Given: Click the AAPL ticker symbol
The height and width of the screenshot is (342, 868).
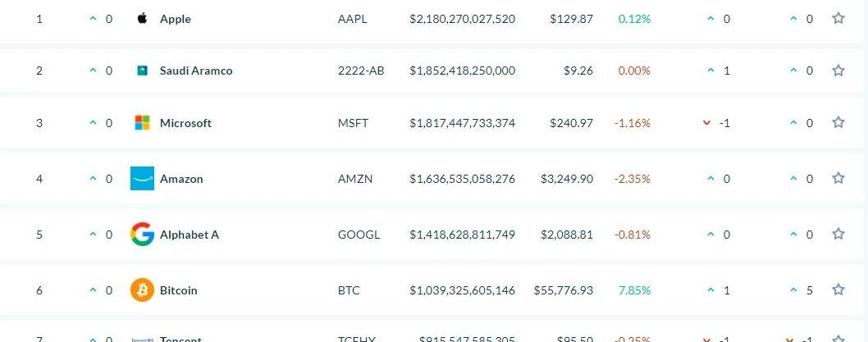Looking at the screenshot, I should [352, 19].
